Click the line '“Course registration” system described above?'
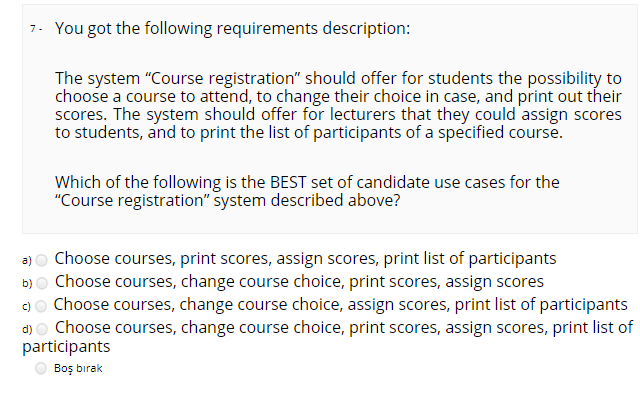The width and height of the screenshot is (640, 412). pyautogui.click(x=228, y=200)
